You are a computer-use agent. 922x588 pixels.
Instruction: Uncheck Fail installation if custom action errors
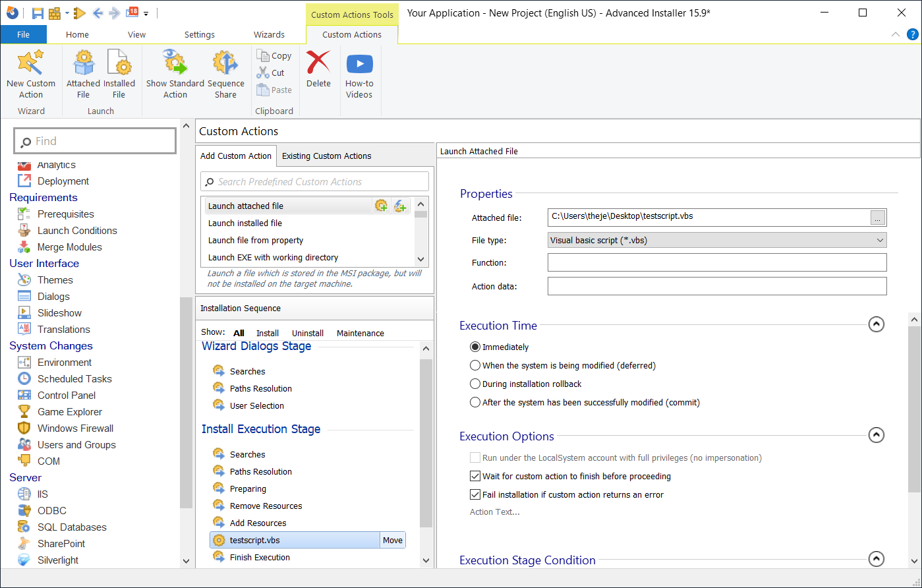475,494
